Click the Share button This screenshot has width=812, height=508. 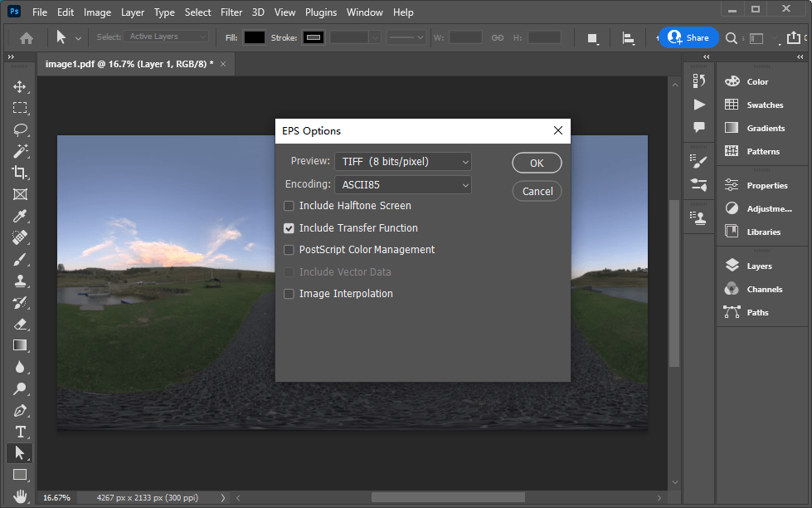pyautogui.click(x=689, y=37)
